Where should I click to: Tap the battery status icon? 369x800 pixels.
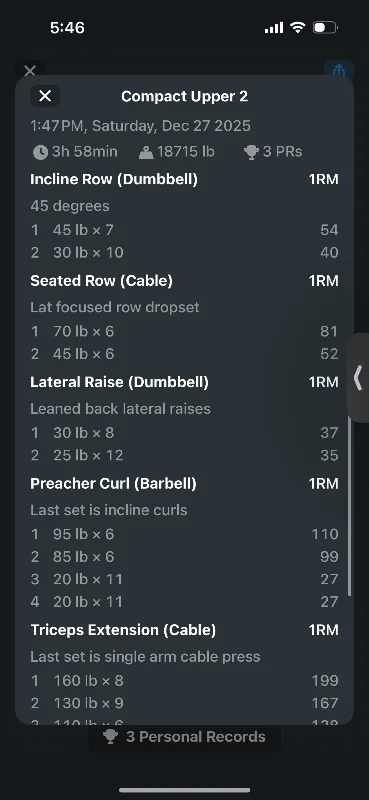(325, 28)
